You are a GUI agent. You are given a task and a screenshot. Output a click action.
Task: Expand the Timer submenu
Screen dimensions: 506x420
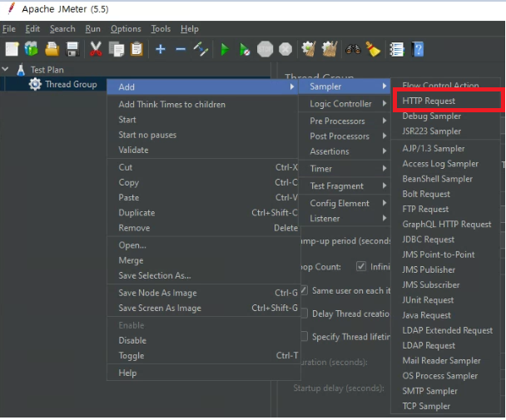[345, 169]
